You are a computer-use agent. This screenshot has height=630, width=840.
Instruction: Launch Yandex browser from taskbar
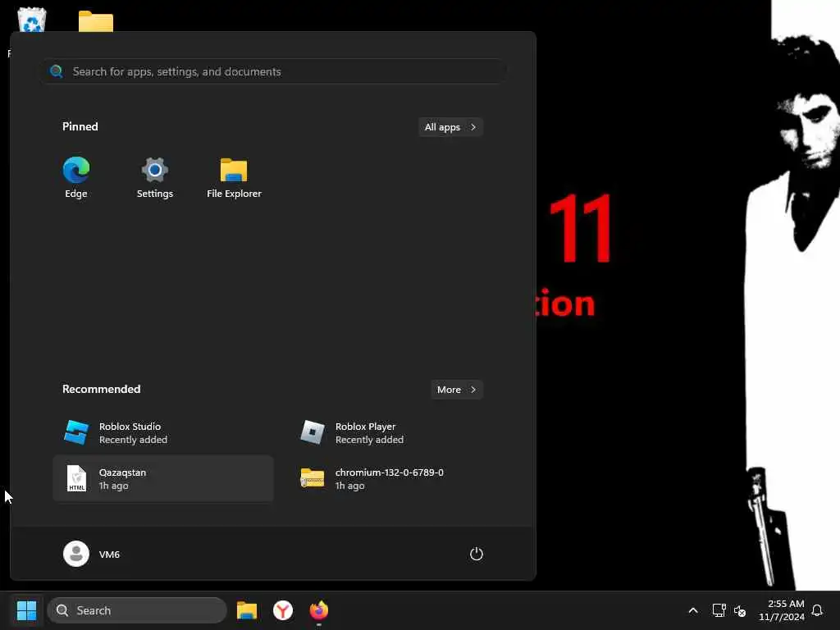click(283, 610)
